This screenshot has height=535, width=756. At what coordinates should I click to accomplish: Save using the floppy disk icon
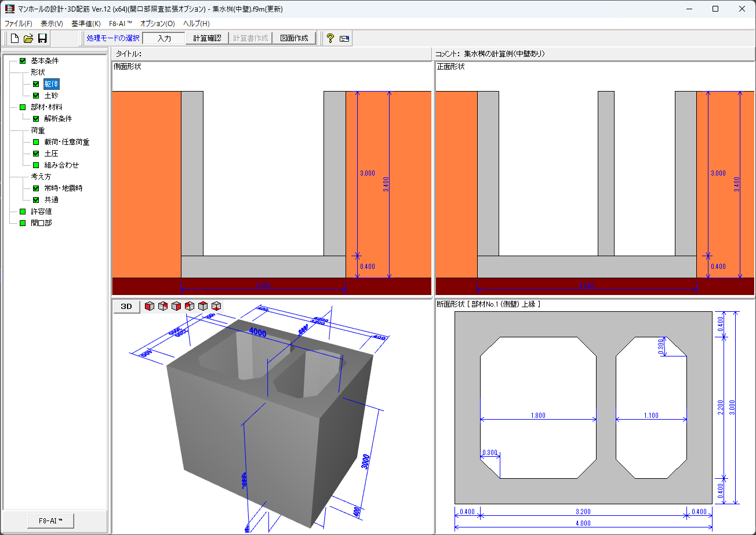[x=42, y=39]
